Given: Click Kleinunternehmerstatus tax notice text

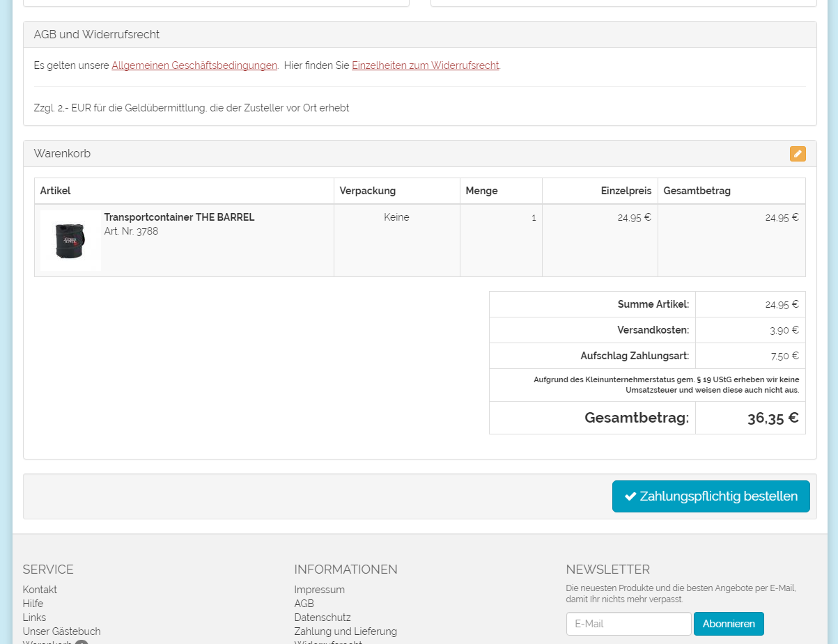Looking at the screenshot, I should click(667, 385).
